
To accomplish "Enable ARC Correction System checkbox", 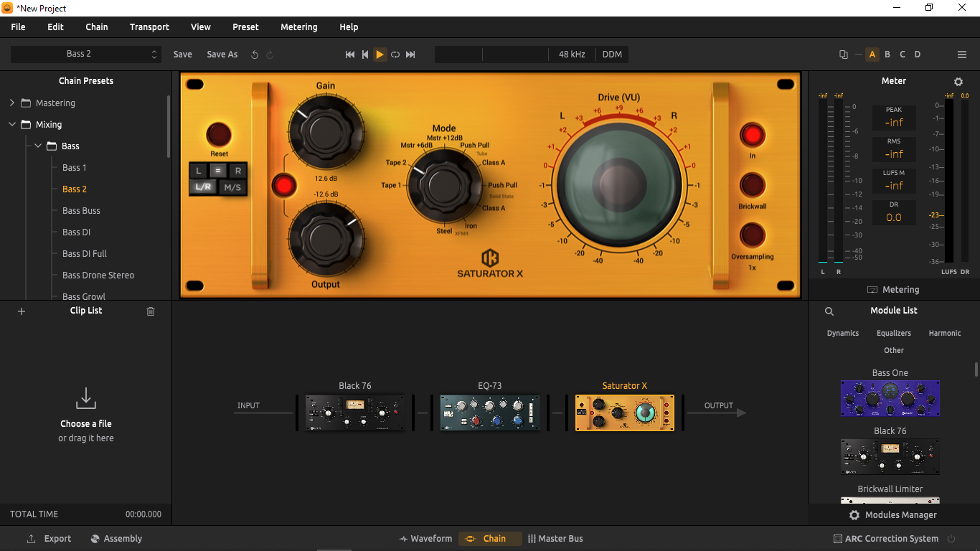I will point(838,539).
